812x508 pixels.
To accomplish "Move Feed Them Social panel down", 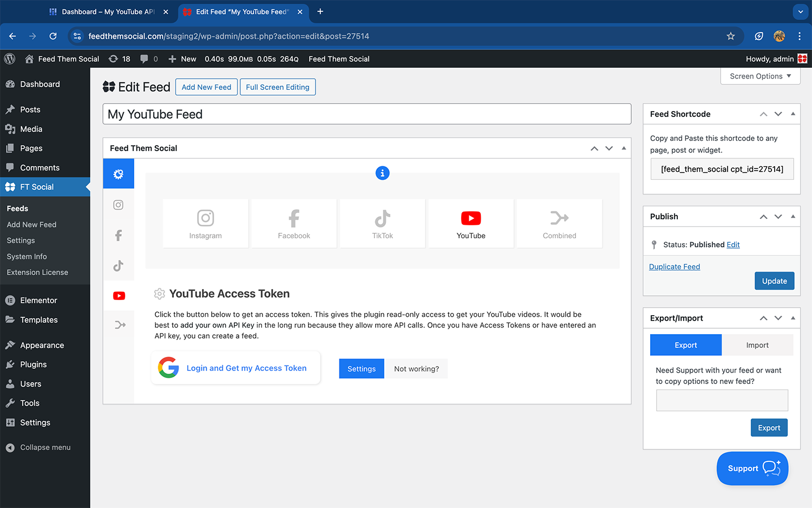I will (609, 148).
